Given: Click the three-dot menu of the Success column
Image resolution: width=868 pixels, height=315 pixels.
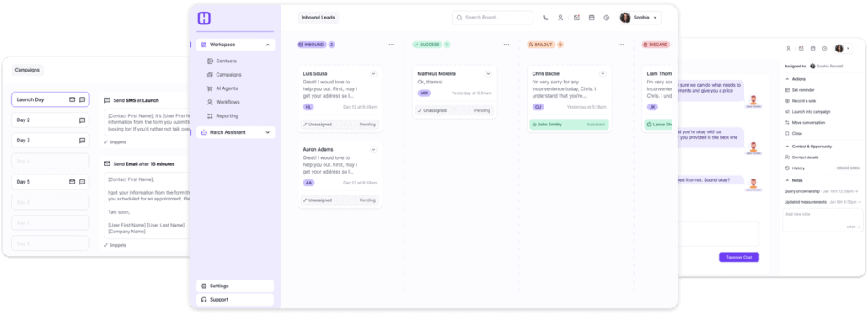Looking at the screenshot, I should (x=506, y=45).
